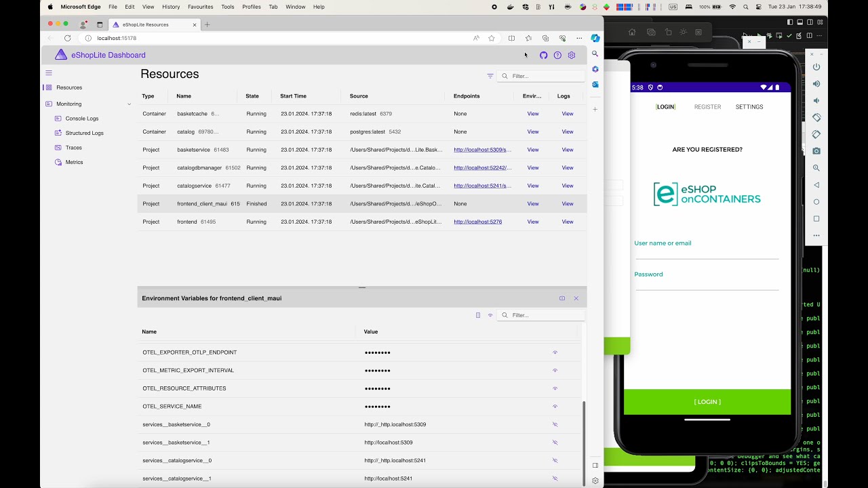
Task: Open the Favourites menu in menu bar
Action: coord(200,7)
